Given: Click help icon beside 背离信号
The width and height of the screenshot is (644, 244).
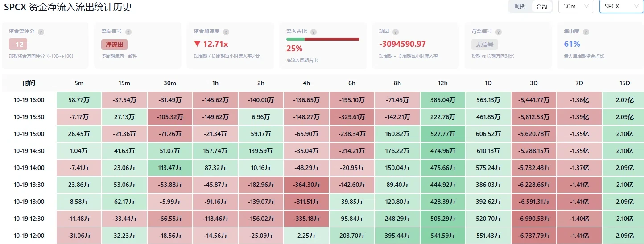Looking at the screenshot, I should tap(499, 32).
